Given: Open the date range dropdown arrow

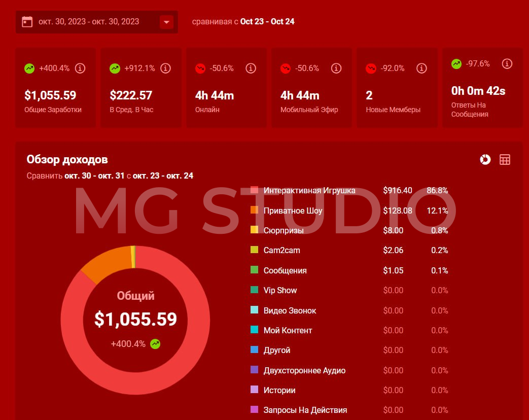Looking at the screenshot, I should (x=166, y=22).
